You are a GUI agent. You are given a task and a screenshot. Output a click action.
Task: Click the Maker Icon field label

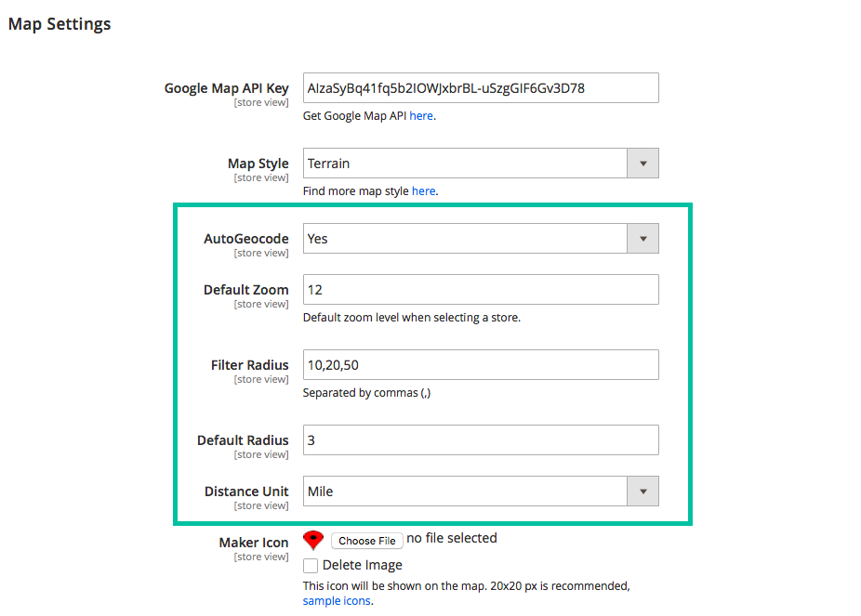pos(253,542)
